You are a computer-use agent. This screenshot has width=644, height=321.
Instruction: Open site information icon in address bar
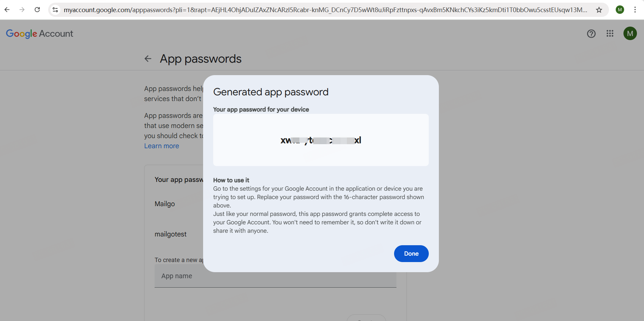(56, 10)
